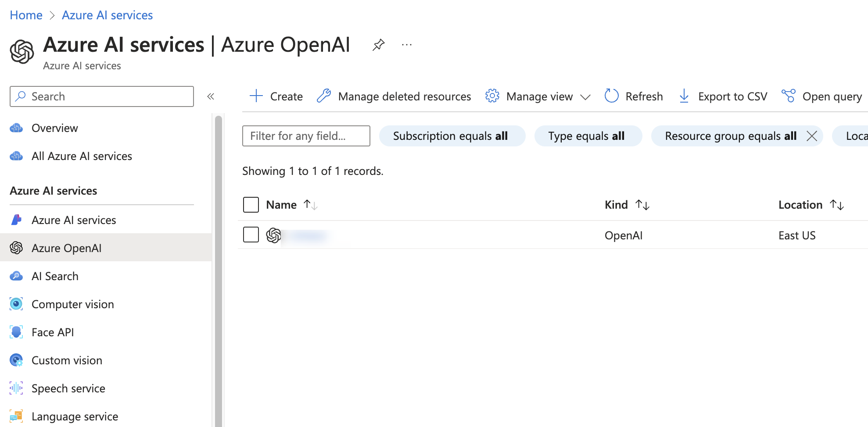Click the Location column header
The height and width of the screenshot is (427, 868).
pos(800,205)
